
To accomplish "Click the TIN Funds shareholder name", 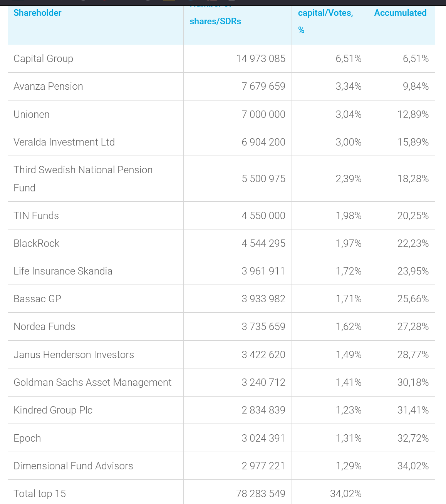I will (36, 216).
